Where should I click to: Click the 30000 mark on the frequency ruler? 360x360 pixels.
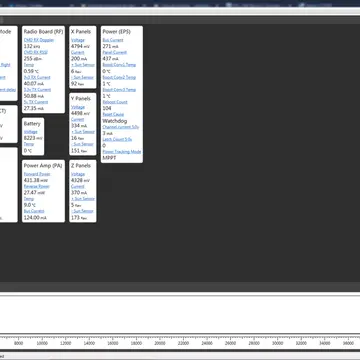pyautogui.click(x=278, y=343)
